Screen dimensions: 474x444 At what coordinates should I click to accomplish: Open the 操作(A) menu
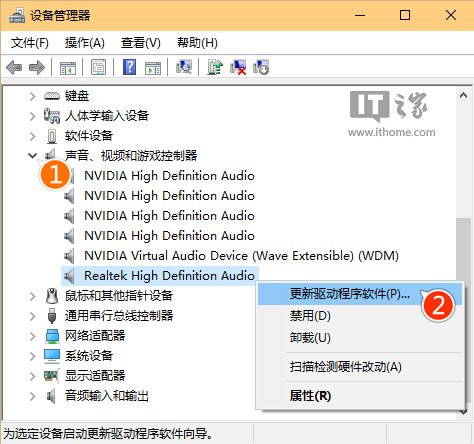pos(85,43)
